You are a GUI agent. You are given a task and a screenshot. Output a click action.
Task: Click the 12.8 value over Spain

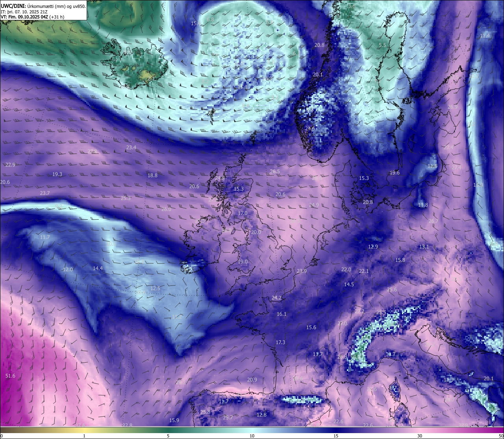tap(261, 415)
